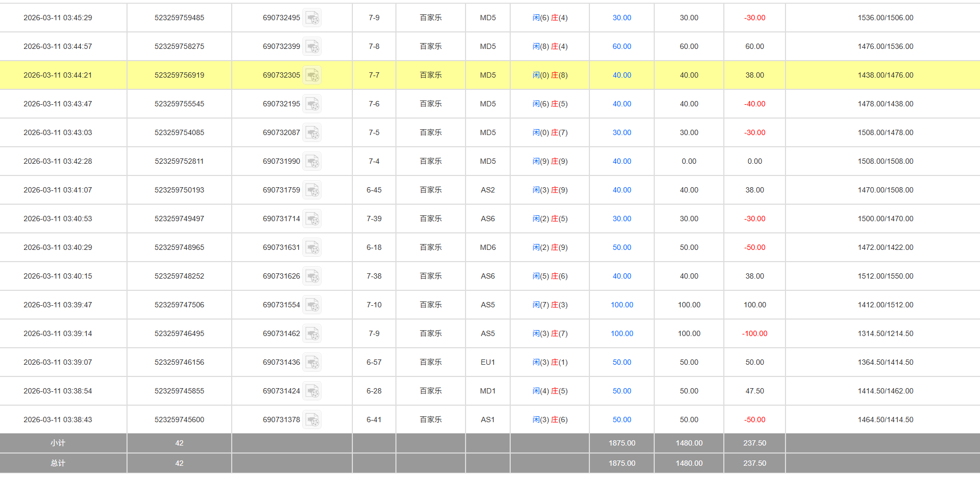Click the 60.00 bet amount link
Screen dimensions: 980x478
tap(621, 47)
